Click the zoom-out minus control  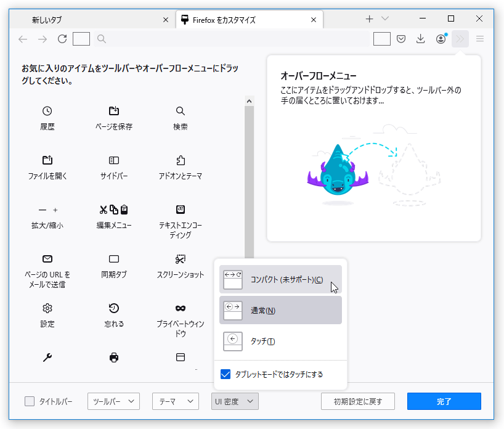(43, 210)
